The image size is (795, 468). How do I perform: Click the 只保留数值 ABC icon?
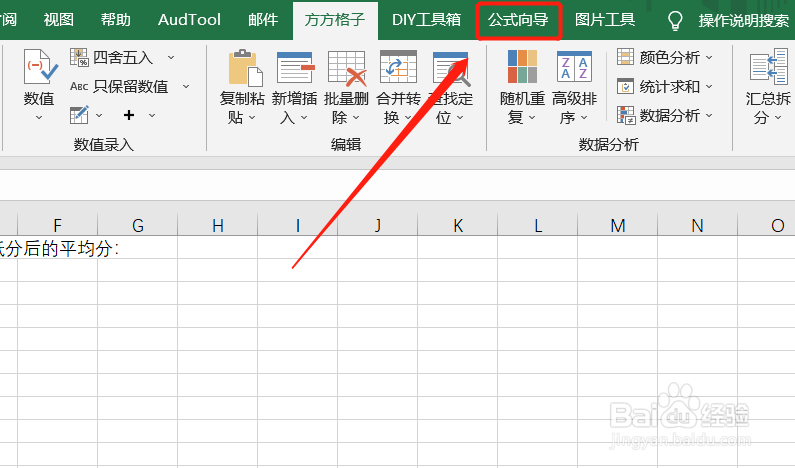point(79,86)
